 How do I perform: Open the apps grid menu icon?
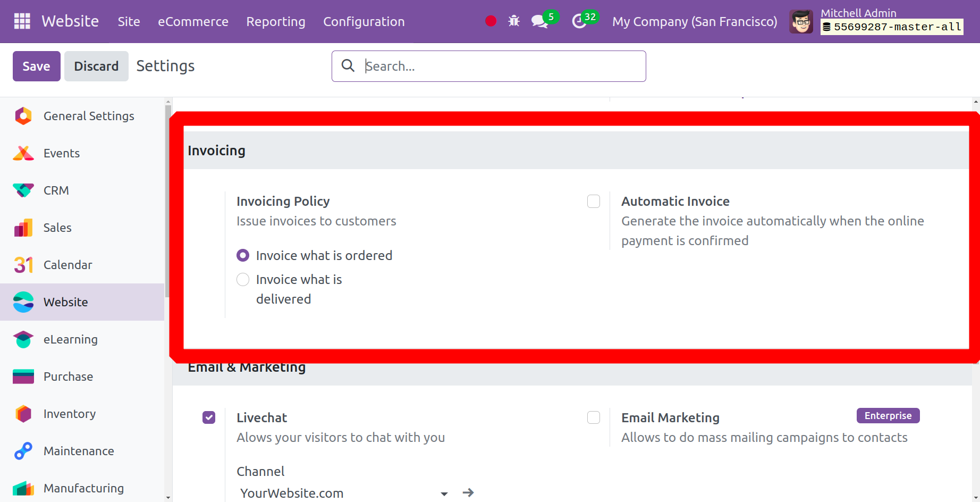22,21
